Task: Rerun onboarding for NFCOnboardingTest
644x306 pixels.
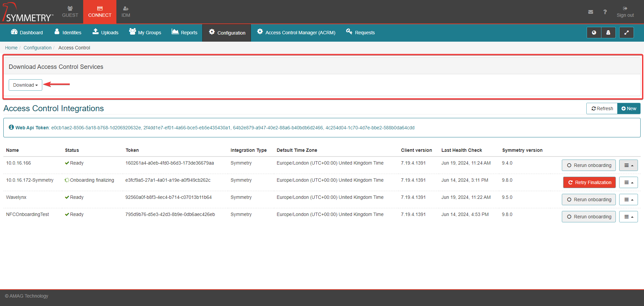Action: (x=589, y=217)
